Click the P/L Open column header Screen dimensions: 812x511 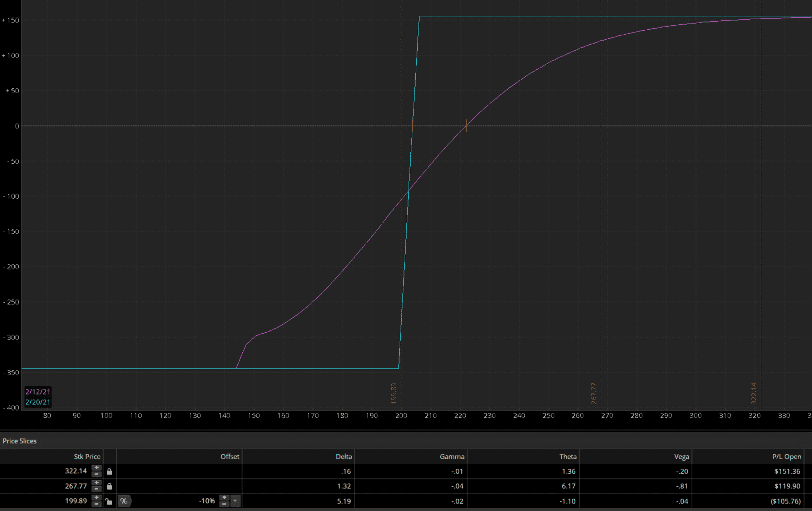click(786, 456)
